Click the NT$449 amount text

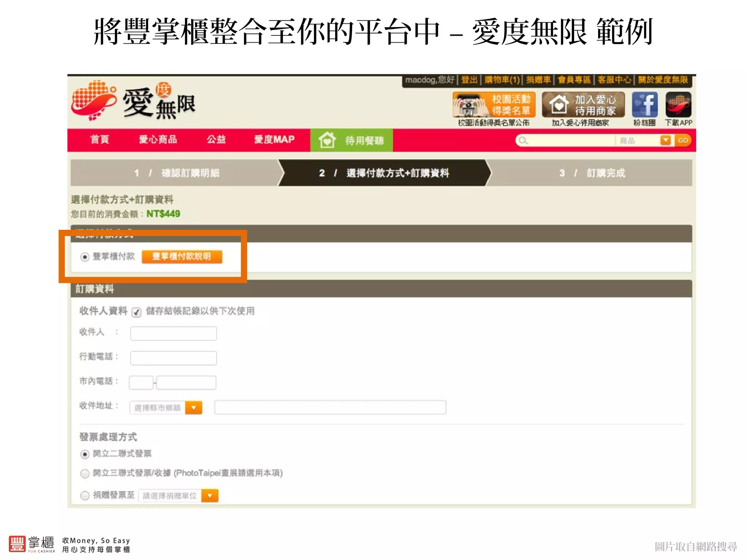163,214
